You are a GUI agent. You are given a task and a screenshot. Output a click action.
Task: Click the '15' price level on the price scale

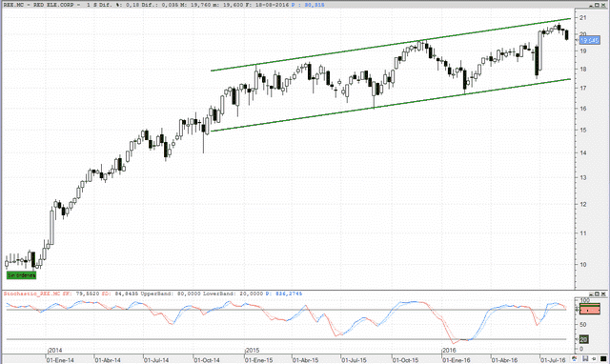[x=582, y=130]
